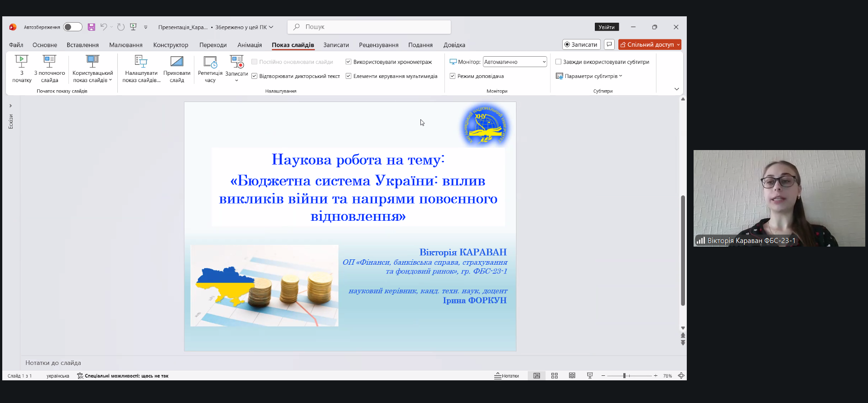Open the Design (Конструктор) ribbon tab
868x403 pixels.
[x=170, y=45]
